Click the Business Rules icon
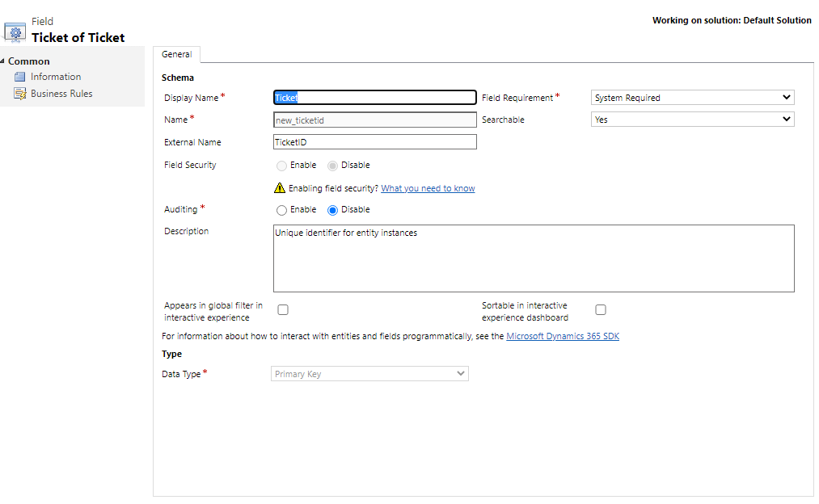Image resolution: width=819 pixels, height=504 pixels. [x=19, y=94]
